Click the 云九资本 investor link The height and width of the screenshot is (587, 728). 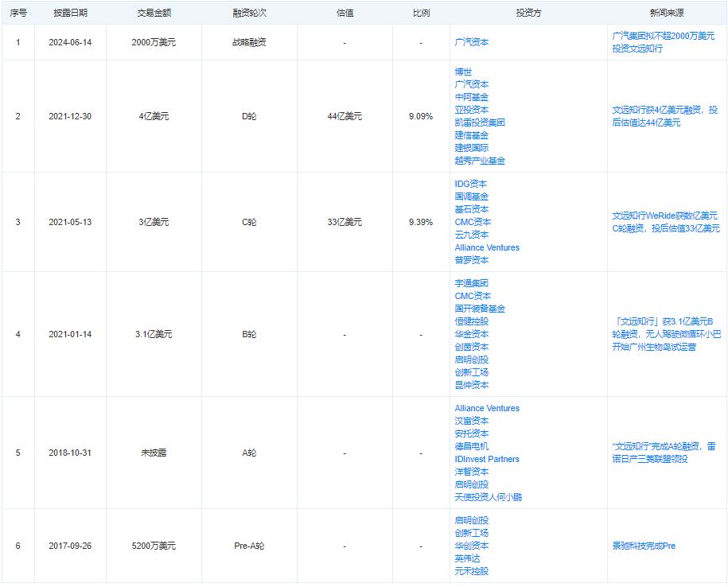pos(471,235)
